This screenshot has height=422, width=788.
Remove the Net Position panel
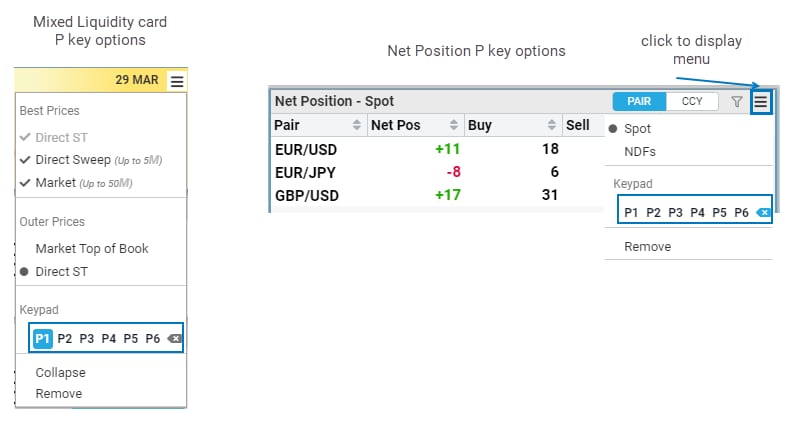647,246
